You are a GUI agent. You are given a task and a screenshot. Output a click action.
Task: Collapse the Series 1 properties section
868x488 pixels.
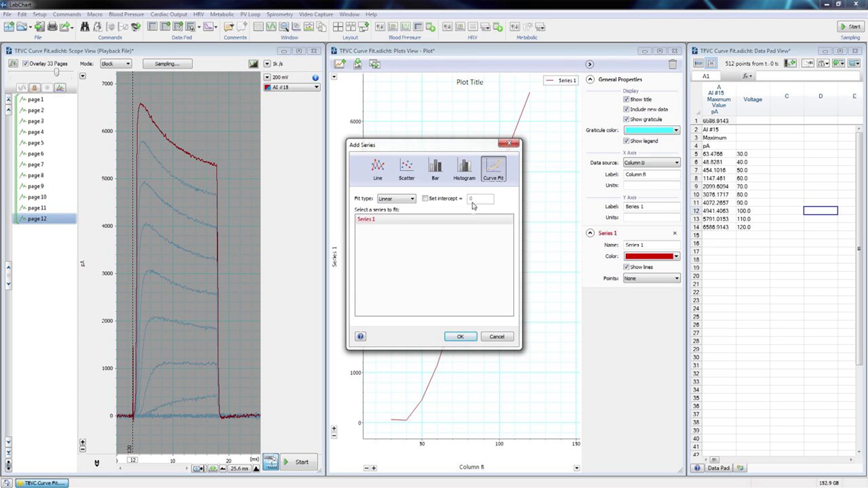click(x=590, y=233)
